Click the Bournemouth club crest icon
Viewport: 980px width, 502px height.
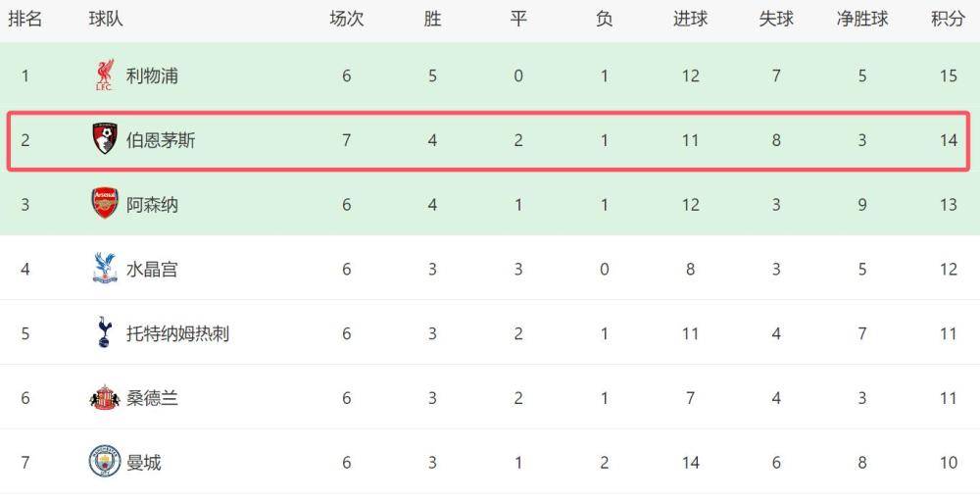coord(104,140)
